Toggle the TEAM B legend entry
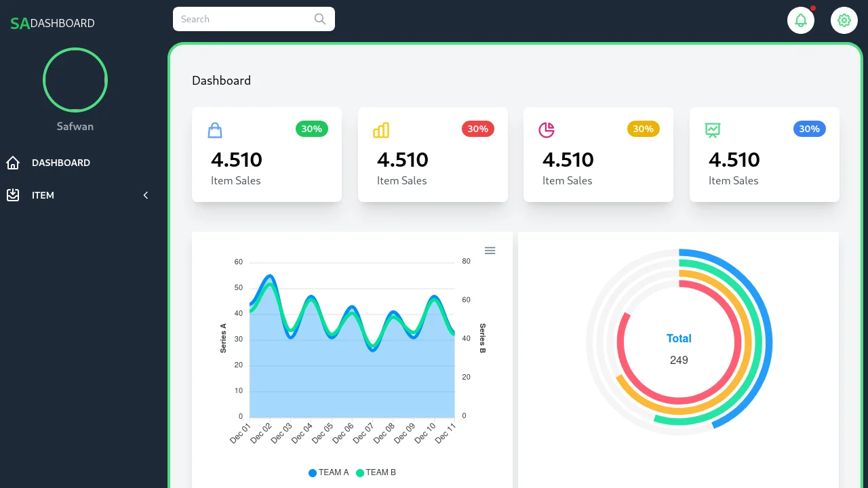Screen dimensions: 868x488 pos(376,472)
